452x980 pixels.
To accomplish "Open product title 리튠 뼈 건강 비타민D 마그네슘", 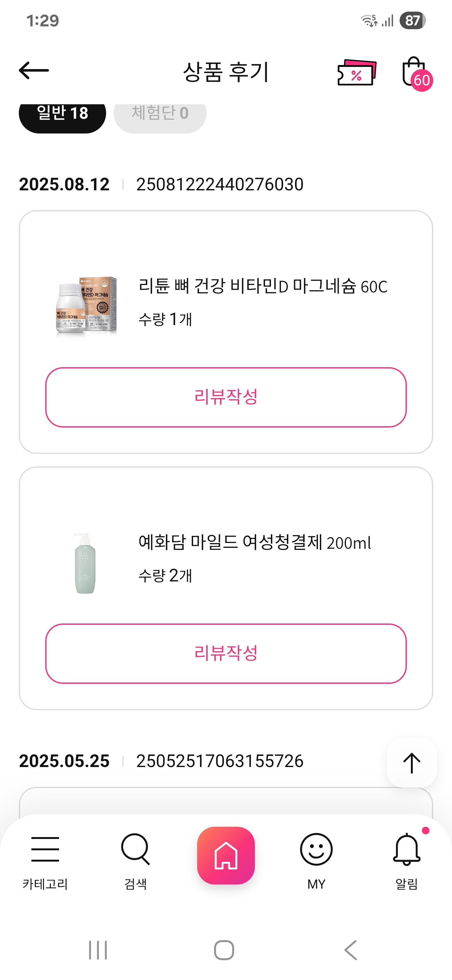I will (x=263, y=286).
